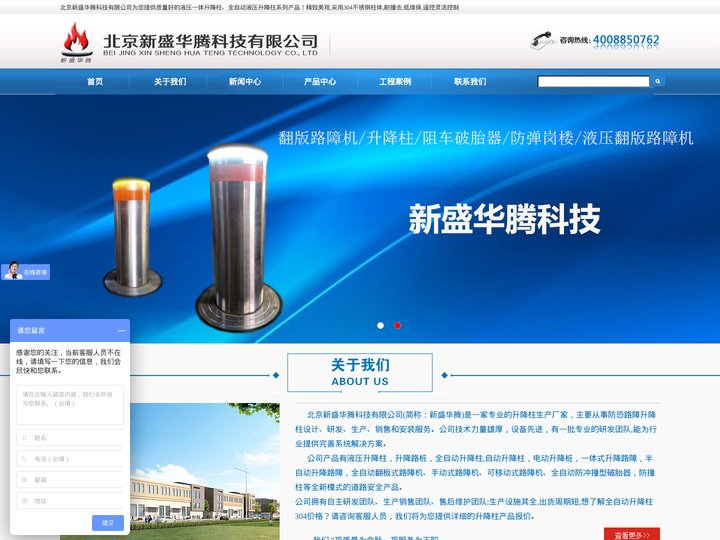Click the 地址 address input field
720x540 pixels.
point(70,501)
